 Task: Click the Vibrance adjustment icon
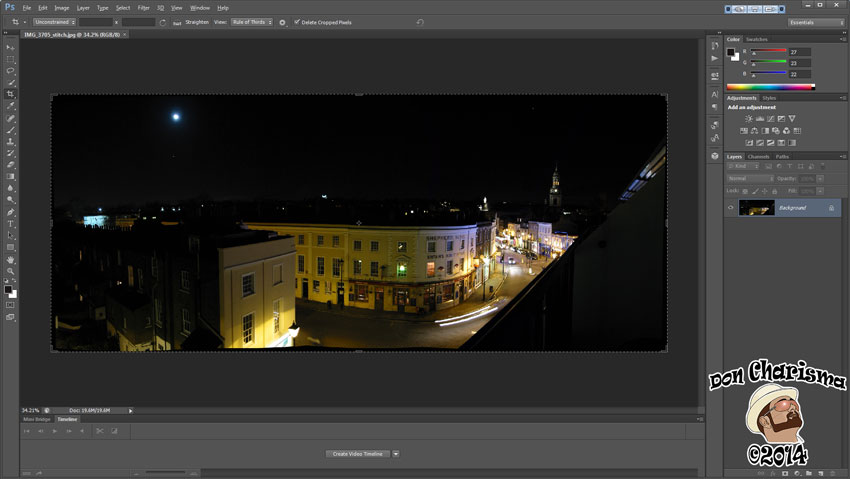[x=791, y=118]
